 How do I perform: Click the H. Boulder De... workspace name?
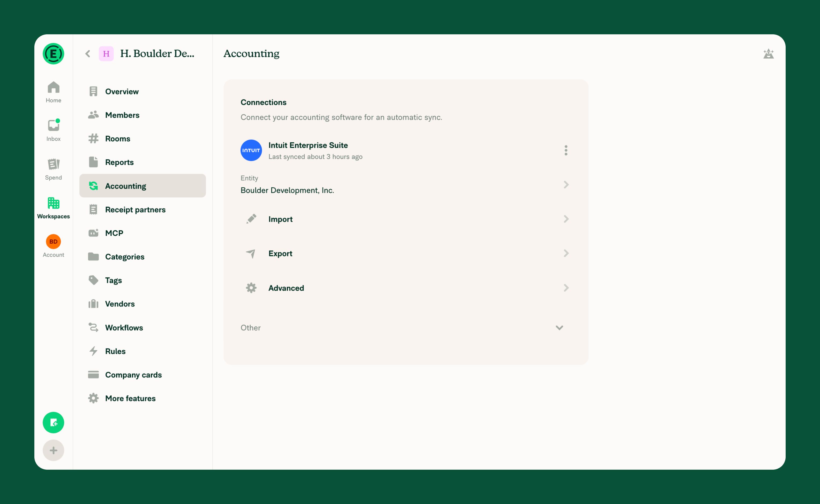click(x=157, y=54)
